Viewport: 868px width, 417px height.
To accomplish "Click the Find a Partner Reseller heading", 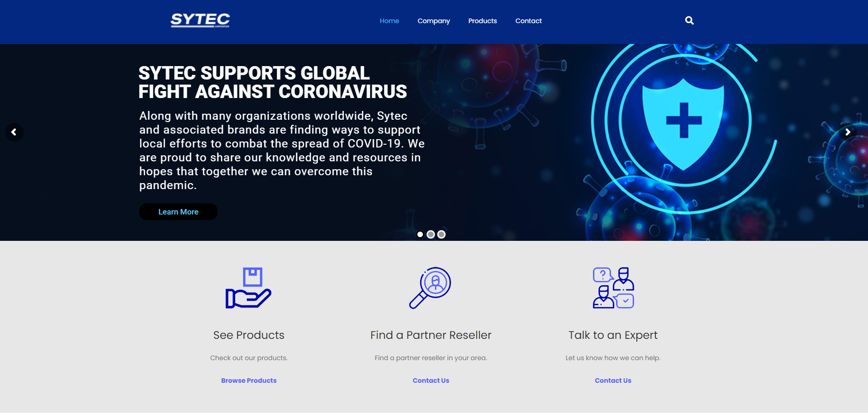I will [x=431, y=335].
